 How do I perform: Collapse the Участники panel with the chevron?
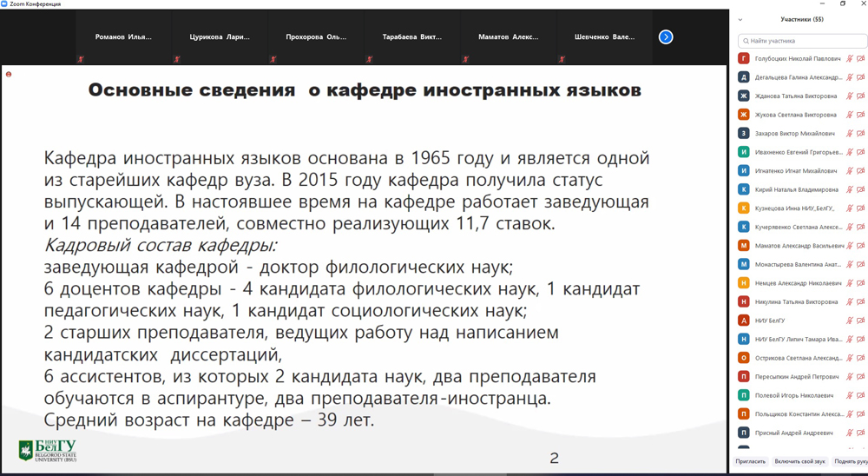coord(740,19)
